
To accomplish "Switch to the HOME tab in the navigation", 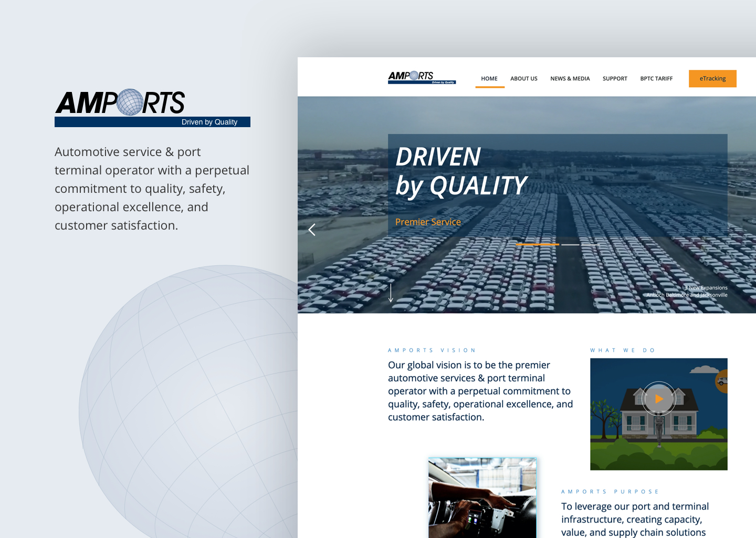I will point(489,78).
